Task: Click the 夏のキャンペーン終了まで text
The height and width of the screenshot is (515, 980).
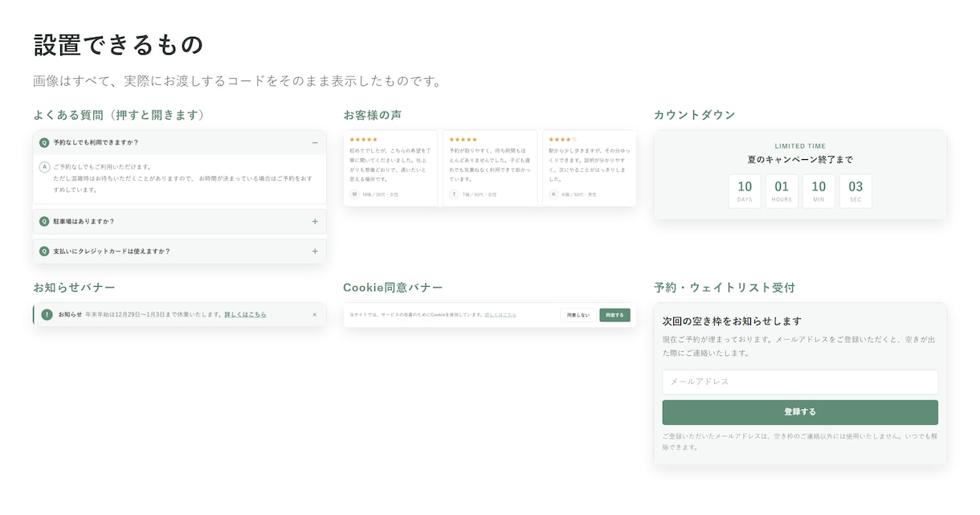Action: coord(800,160)
